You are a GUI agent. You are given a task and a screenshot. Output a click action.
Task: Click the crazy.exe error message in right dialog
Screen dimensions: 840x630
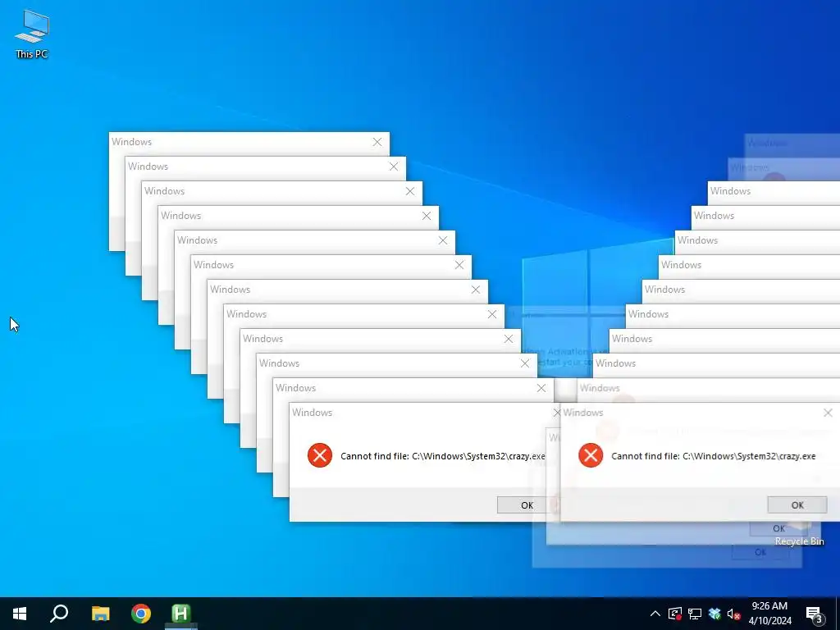click(x=714, y=456)
